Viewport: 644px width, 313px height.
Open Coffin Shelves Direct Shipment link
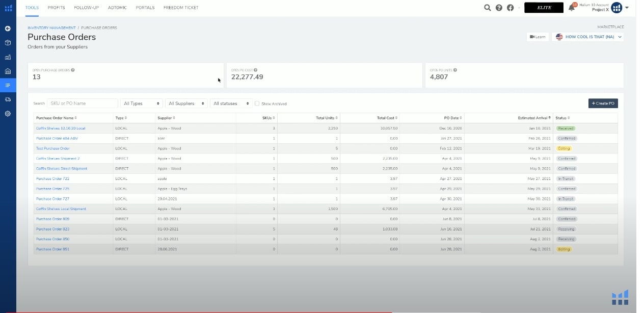pos(62,168)
